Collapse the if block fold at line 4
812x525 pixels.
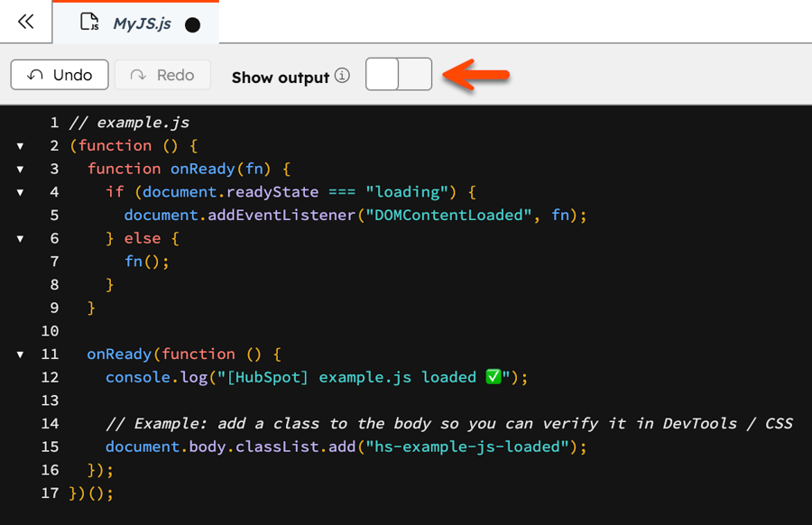click(x=20, y=193)
